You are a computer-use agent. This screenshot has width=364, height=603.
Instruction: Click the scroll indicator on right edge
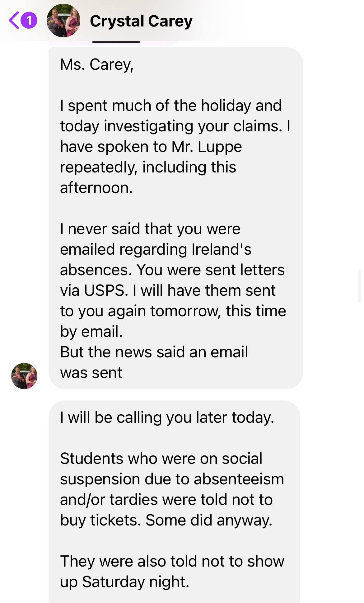point(360,286)
